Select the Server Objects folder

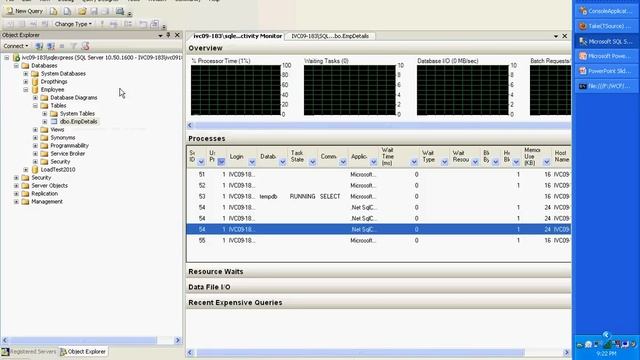point(49,186)
